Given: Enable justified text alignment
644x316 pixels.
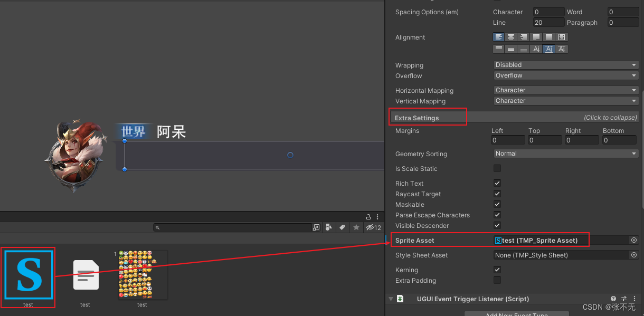Looking at the screenshot, I should [536, 37].
